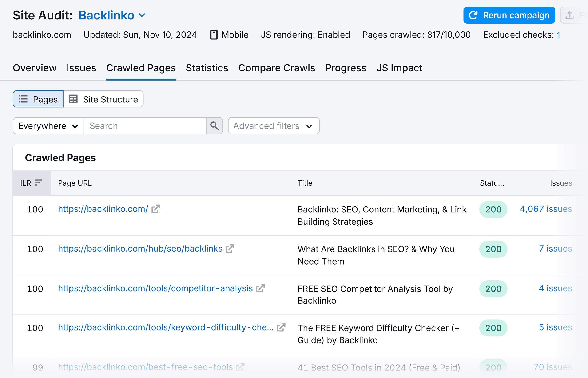
Task: View the 5 issues link
Action: 556,327
